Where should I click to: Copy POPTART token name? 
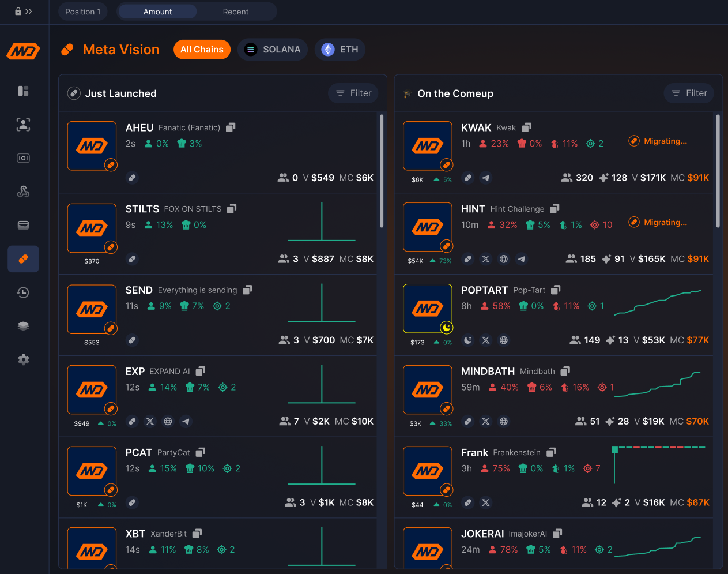click(x=556, y=290)
